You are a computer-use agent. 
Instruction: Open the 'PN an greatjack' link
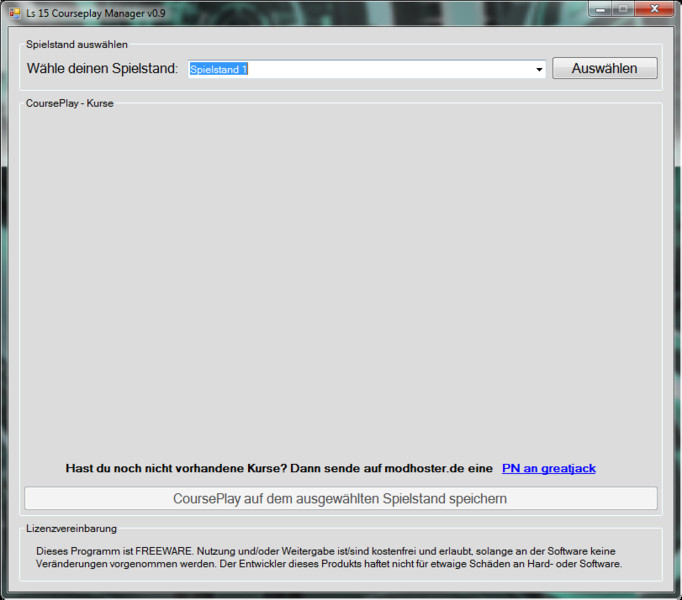[548, 468]
